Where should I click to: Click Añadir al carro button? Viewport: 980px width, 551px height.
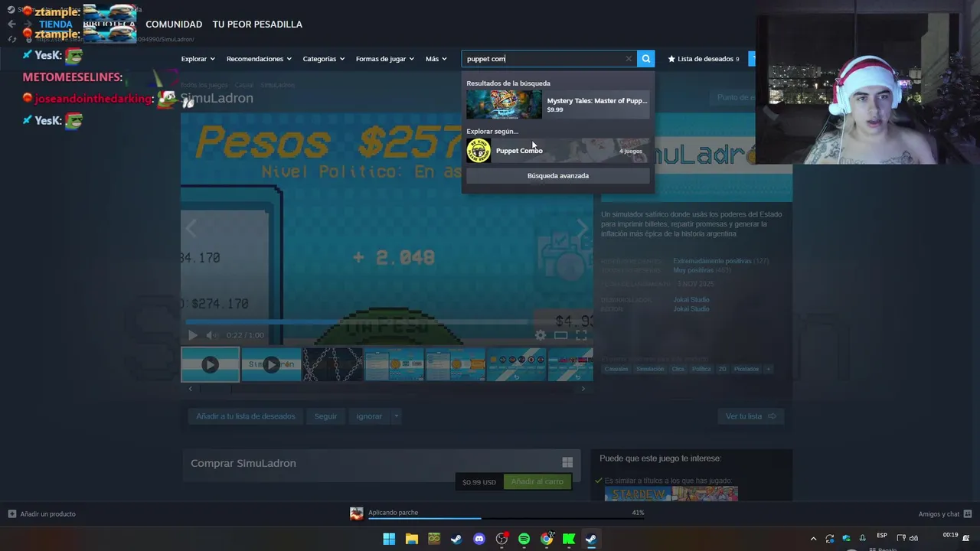click(x=537, y=481)
